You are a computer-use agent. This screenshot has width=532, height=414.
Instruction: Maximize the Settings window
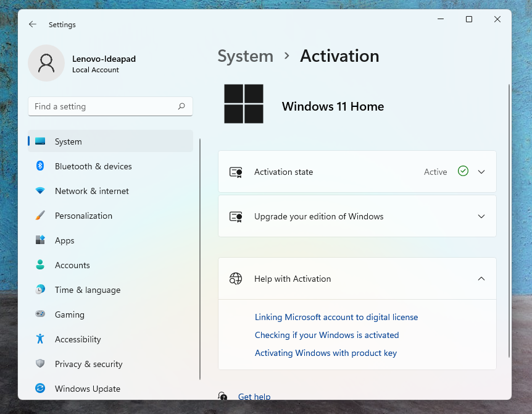coord(469,19)
